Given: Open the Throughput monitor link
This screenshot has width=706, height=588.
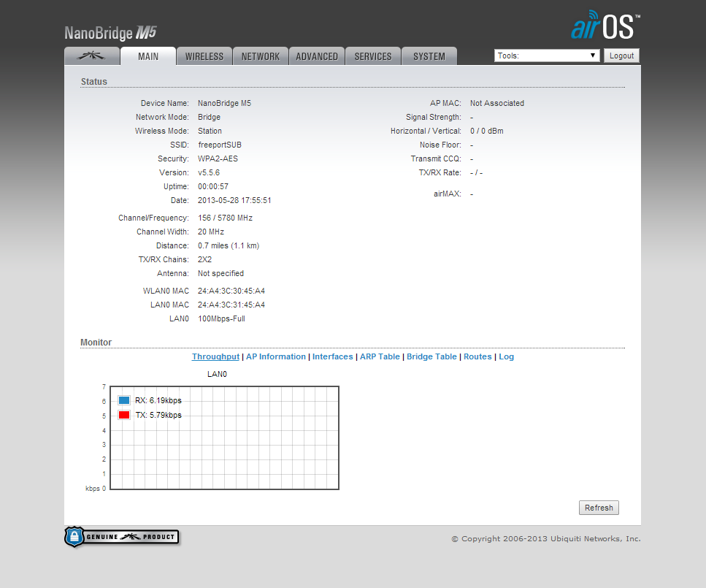Looking at the screenshot, I should coord(215,356).
